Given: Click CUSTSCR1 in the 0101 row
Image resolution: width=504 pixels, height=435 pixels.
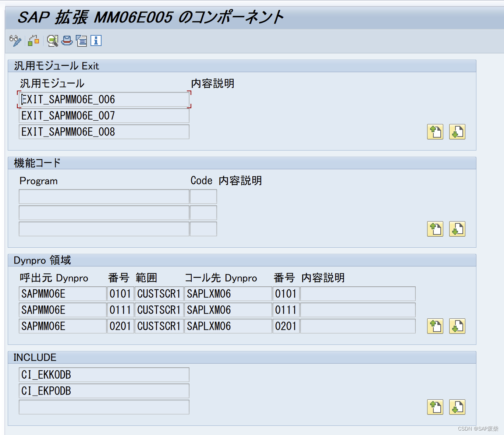Looking at the screenshot, I should [159, 294].
